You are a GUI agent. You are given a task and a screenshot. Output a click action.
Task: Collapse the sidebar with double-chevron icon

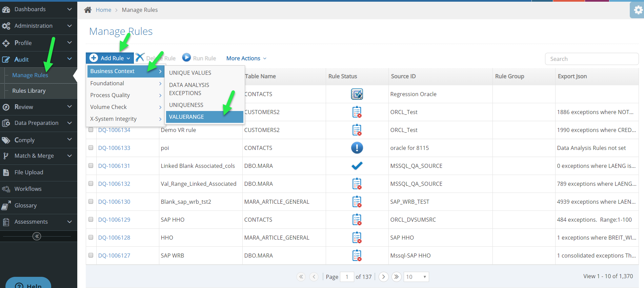(37, 236)
